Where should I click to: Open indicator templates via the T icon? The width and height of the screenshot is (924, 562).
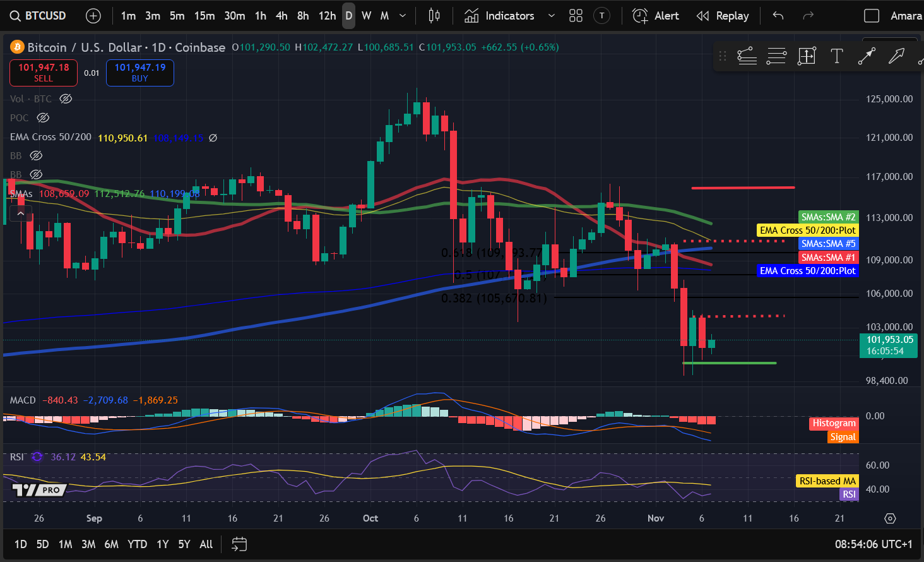(601, 16)
